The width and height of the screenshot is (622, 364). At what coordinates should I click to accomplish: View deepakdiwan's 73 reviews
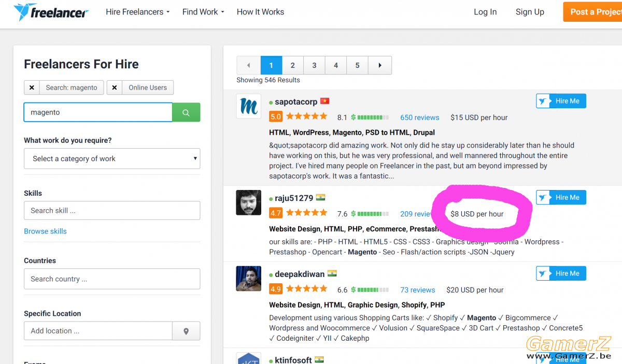[x=418, y=290]
